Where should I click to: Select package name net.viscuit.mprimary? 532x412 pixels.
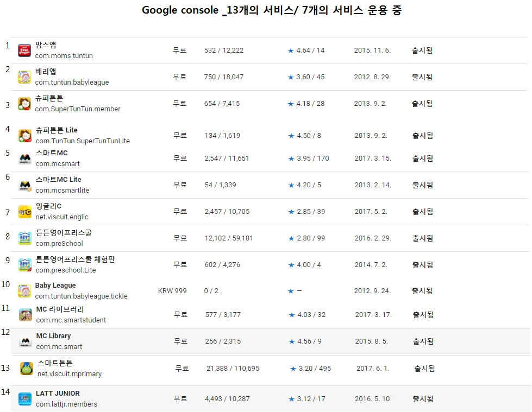pyautogui.click(x=70, y=373)
